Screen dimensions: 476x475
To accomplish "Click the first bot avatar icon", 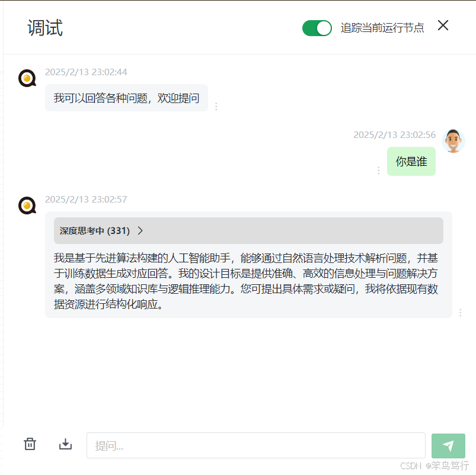I will [27, 78].
